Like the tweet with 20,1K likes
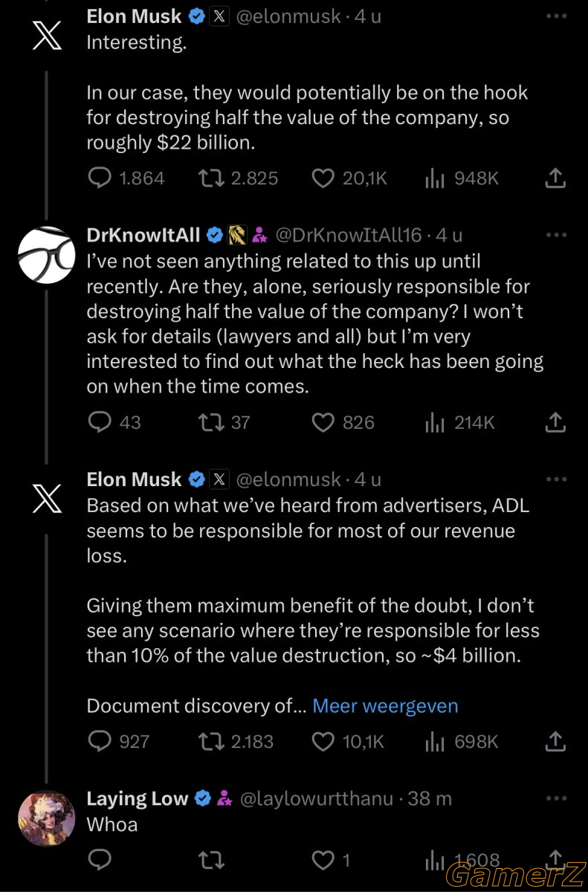This screenshot has width=588, height=892. (x=349, y=178)
